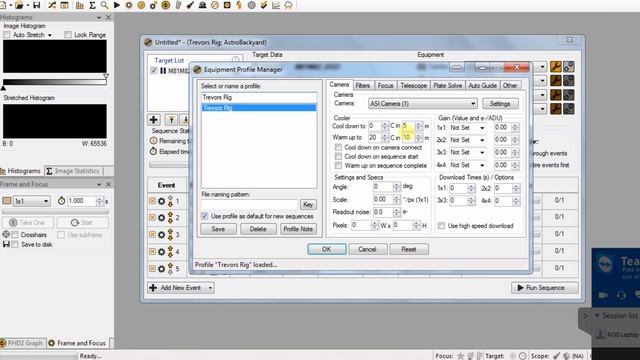Click the move arrows icon on event 5
Viewport: 640px width, 360px height.
tap(170, 269)
